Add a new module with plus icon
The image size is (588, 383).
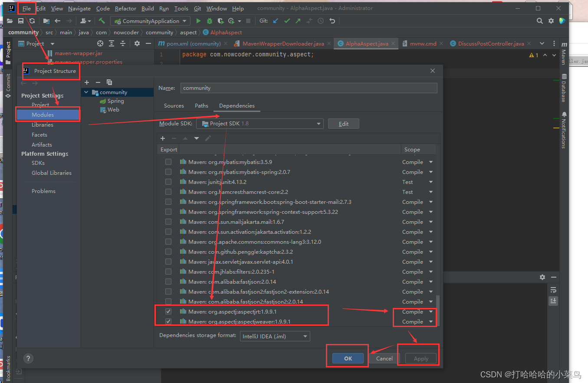coord(86,82)
